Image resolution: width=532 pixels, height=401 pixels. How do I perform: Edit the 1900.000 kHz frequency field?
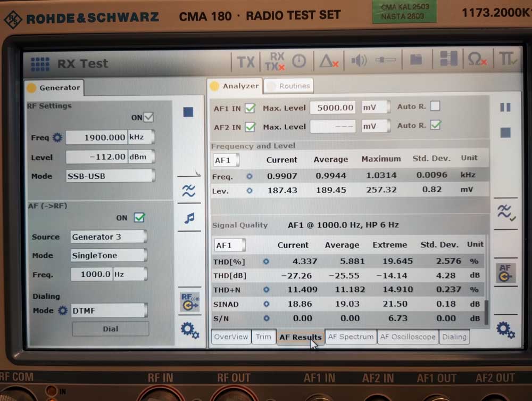96,137
